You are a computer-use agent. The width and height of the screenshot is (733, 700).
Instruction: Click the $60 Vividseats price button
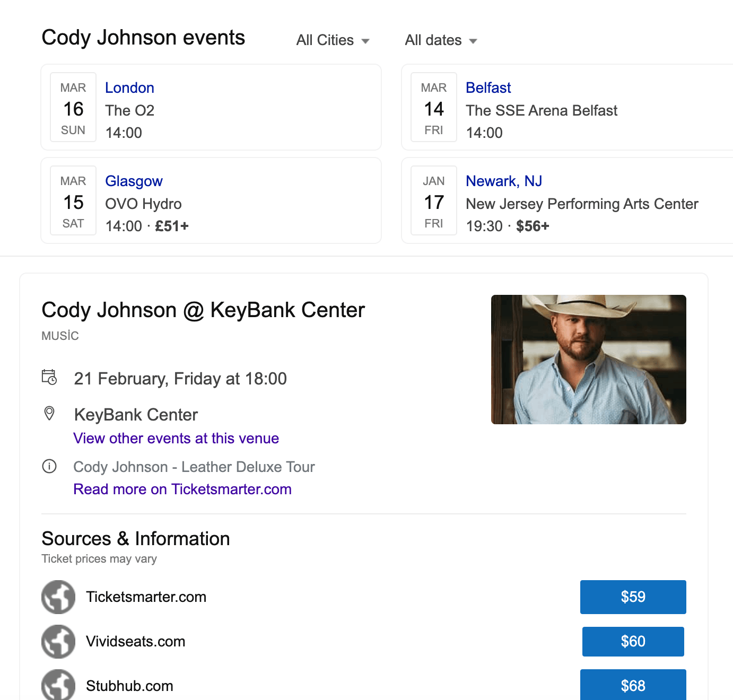tap(633, 642)
